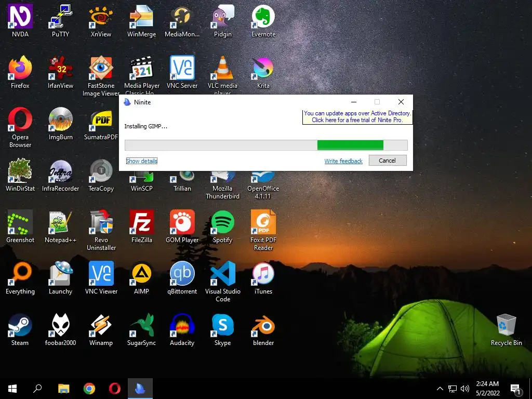Click the Revo Uninstaller icon
This screenshot has height=399, width=532.
[101, 222]
